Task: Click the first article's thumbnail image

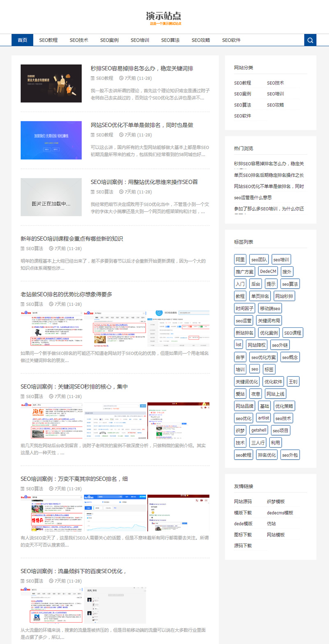Action: point(51,83)
